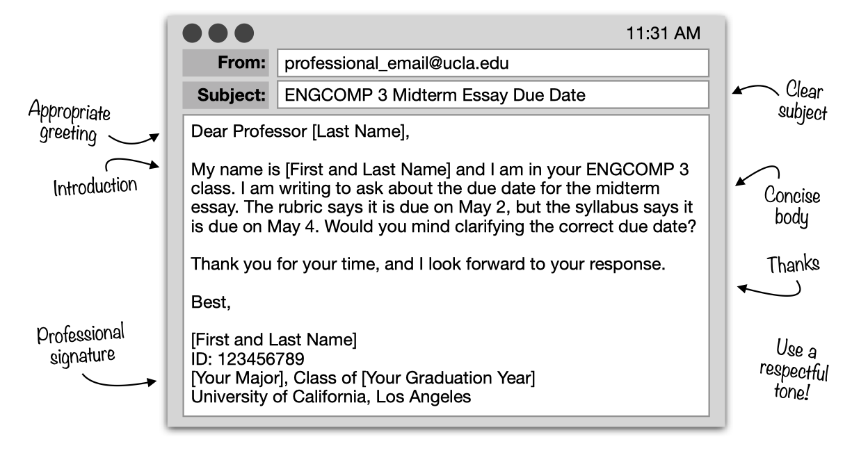Click the Dear Professor greeting line
The width and height of the screenshot is (868, 453).
pyautogui.click(x=300, y=132)
